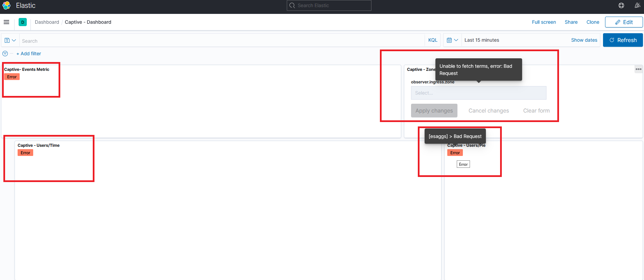Click Show dates link
Screen dimensions: 644x280
(584, 40)
